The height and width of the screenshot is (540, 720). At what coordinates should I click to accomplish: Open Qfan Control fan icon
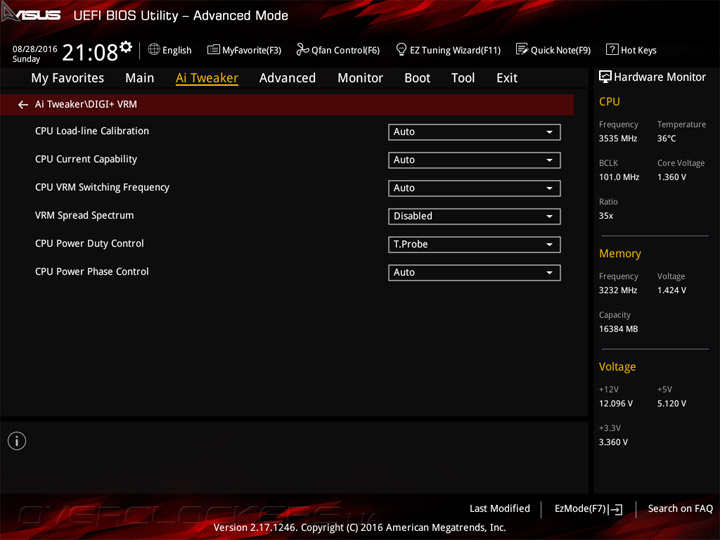pyautogui.click(x=302, y=49)
